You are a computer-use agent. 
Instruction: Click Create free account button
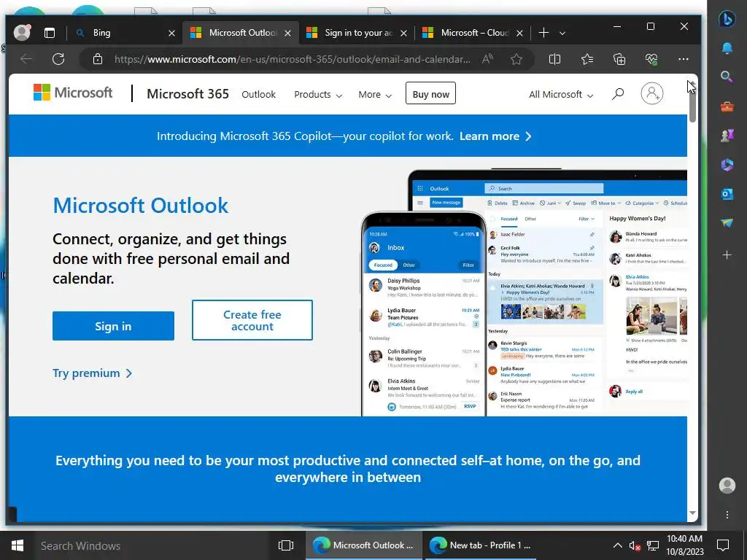point(252,320)
